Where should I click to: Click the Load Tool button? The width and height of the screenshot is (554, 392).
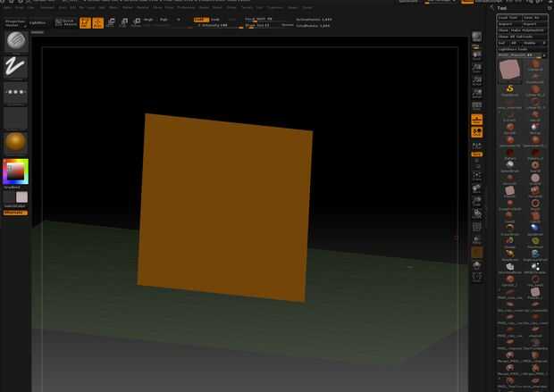point(508,18)
